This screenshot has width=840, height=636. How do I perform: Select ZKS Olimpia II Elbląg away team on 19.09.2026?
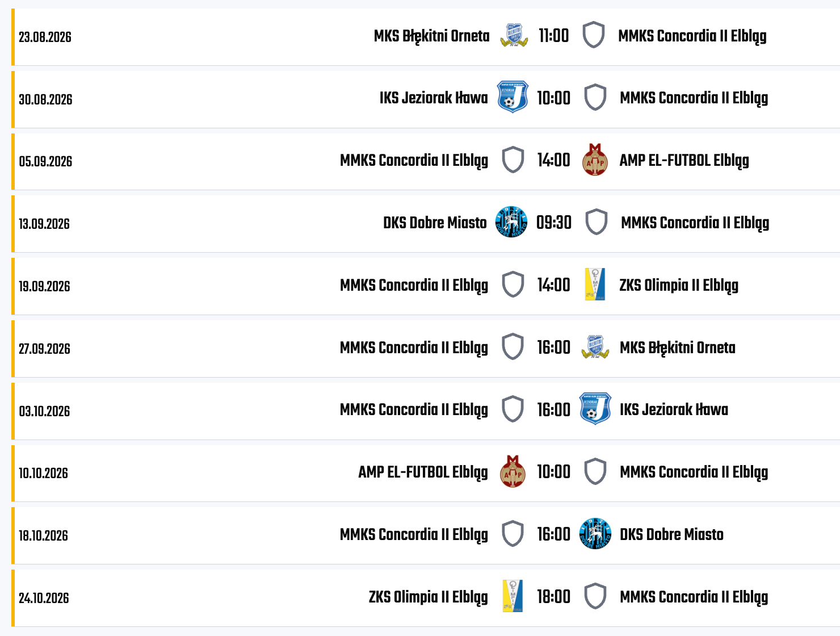click(679, 286)
